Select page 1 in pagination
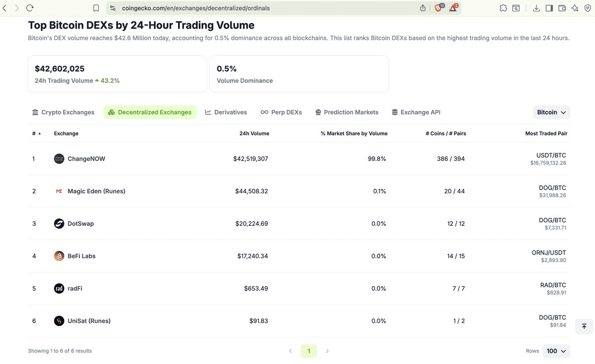 click(308, 351)
